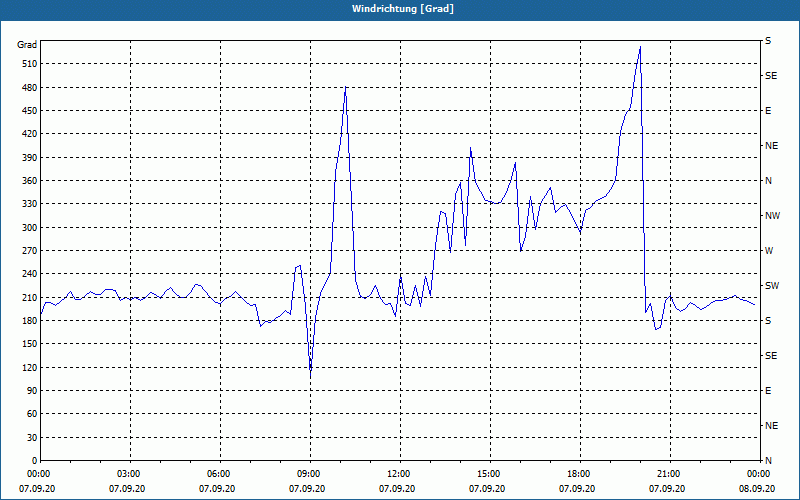Select the 18:00 time label
Screen dimensions: 800x500
point(580,474)
